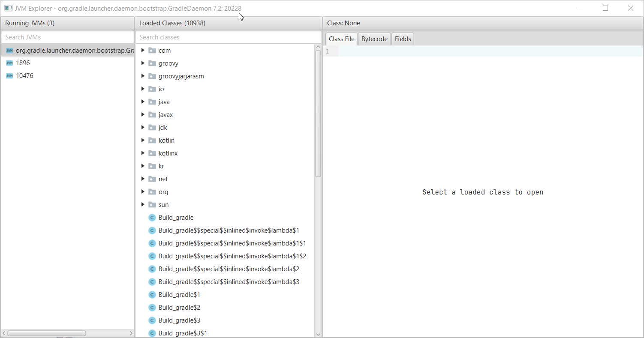
Task: Click the jdk package folder icon
Action: pos(152,128)
